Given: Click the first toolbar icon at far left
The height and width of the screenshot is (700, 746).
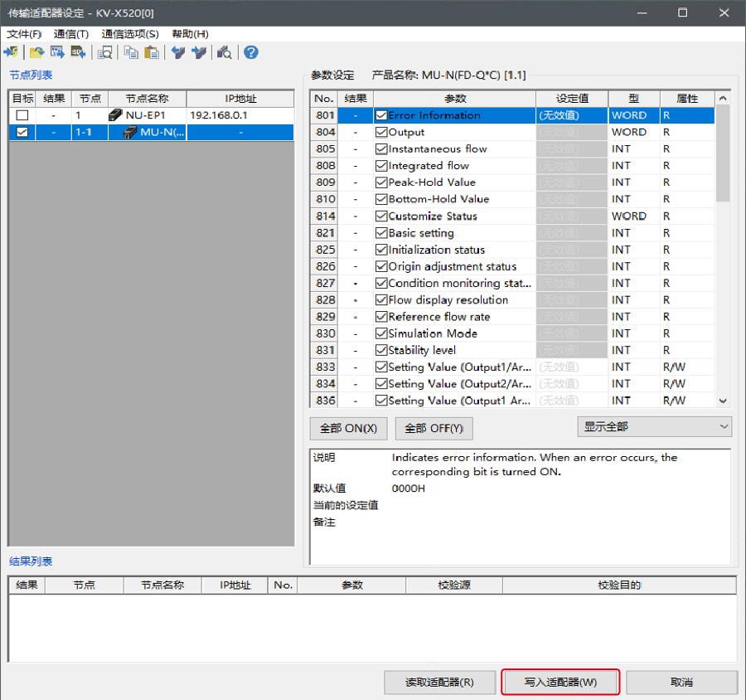Looking at the screenshot, I should 11,52.
